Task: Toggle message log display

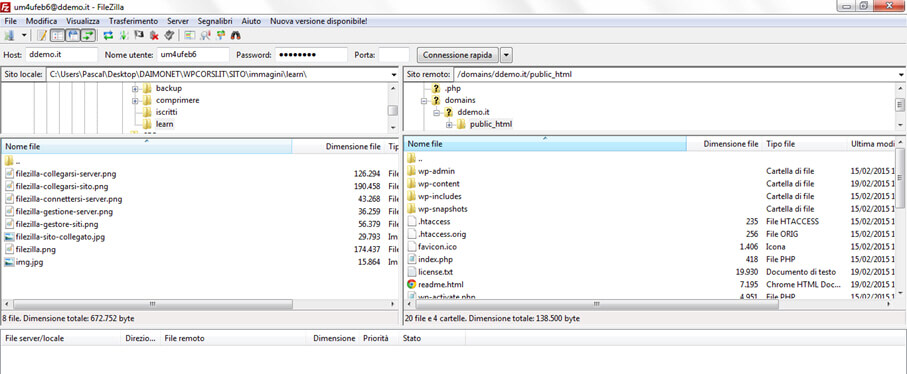Action: pyautogui.click(x=42, y=35)
